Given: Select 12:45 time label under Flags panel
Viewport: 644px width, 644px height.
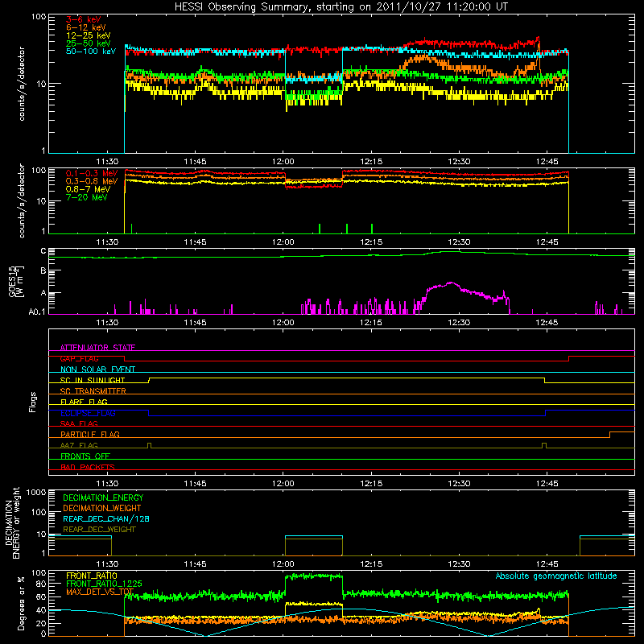Looking at the screenshot, I should click(547, 484).
